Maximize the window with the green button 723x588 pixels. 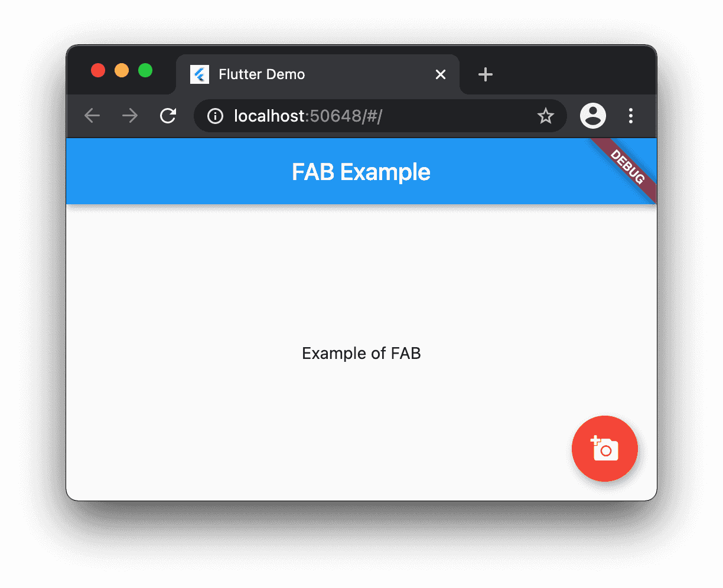[x=145, y=70]
